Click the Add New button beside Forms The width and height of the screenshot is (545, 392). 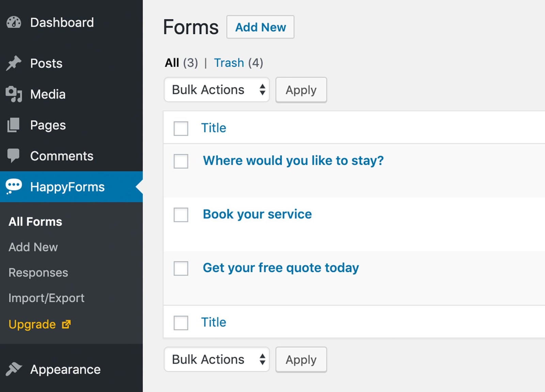tap(260, 27)
